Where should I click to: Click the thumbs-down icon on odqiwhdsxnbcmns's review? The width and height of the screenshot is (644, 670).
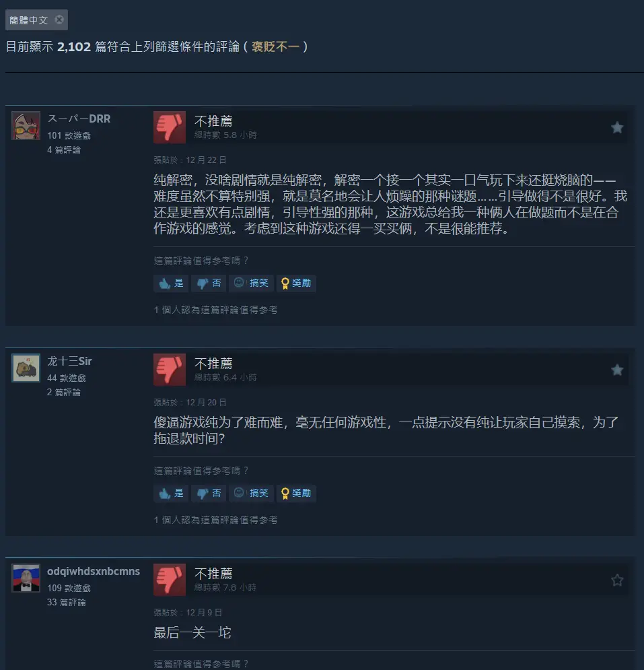(170, 580)
